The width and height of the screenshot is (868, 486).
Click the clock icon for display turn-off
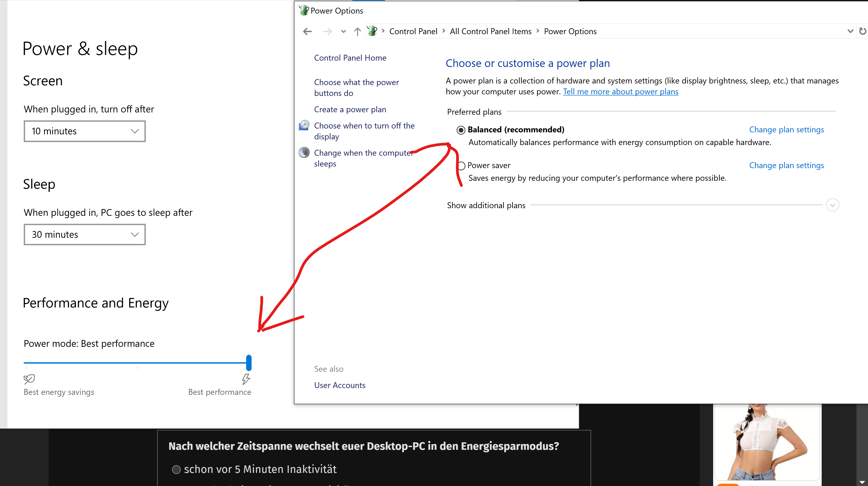tap(304, 125)
